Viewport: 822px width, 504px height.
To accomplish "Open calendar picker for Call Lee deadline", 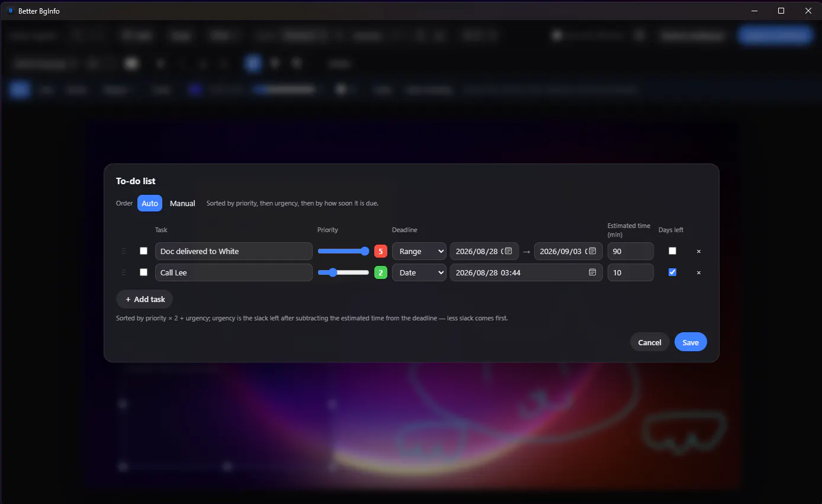I will click(592, 272).
